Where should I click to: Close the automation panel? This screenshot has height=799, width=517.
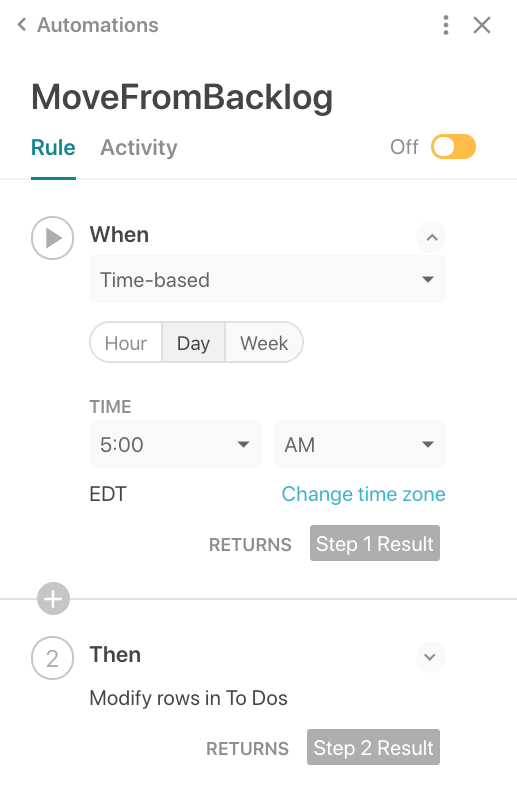(482, 25)
